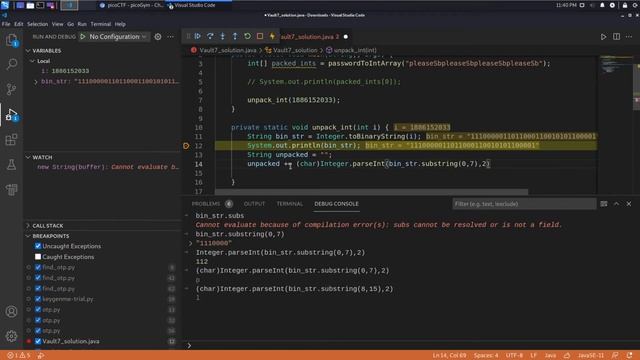The width and height of the screenshot is (640, 360).
Task: Click the icon right of the console filter
Action: tap(604, 204)
